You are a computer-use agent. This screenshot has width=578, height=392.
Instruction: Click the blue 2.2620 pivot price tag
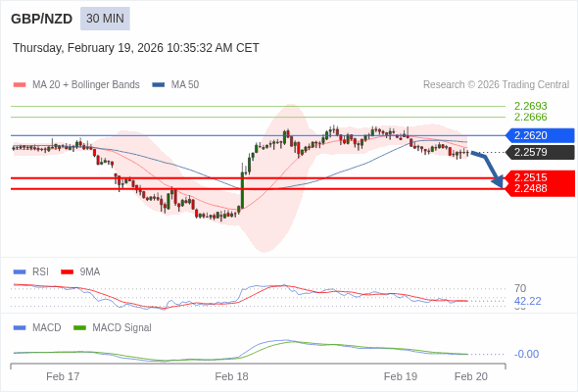[x=540, y=135]
